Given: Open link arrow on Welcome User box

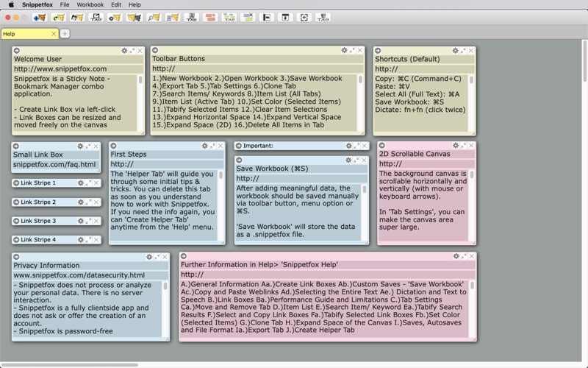Looking at the screenshot, I should pyautogui.click(x=17, y=51).
